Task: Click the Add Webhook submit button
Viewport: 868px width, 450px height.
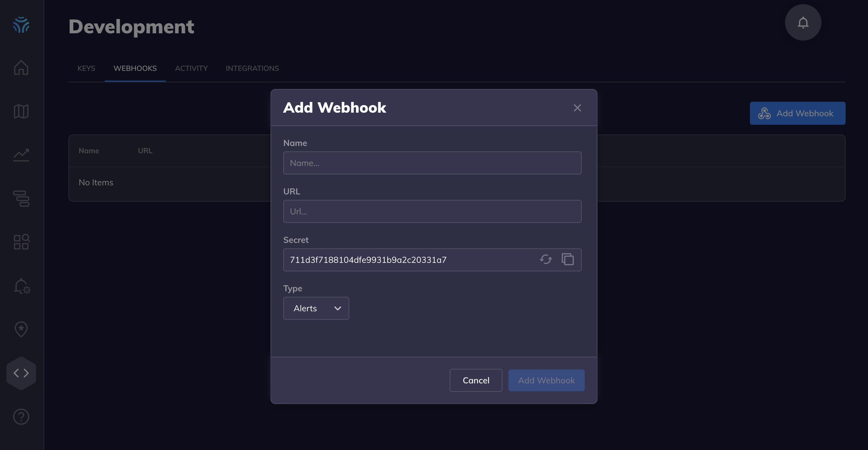Action: coord(546,381)
